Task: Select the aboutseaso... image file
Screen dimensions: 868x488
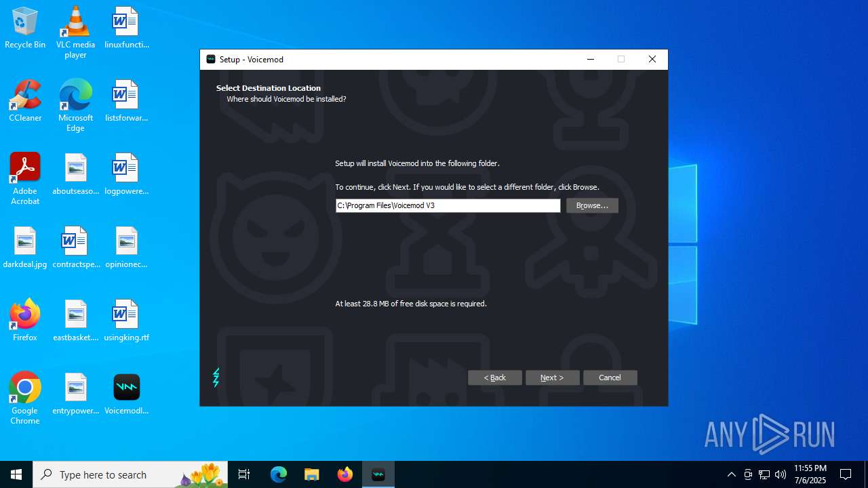Action: point(75,175)
